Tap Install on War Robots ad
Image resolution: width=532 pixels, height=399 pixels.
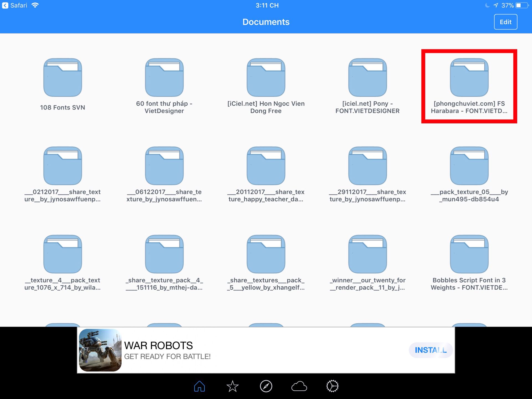(430, 350)
